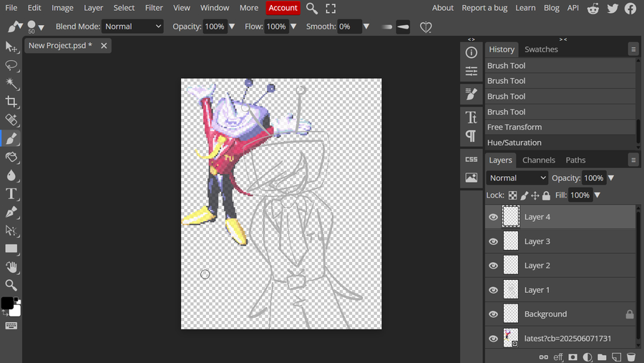Toggle lock all icon

click(546, 195)
